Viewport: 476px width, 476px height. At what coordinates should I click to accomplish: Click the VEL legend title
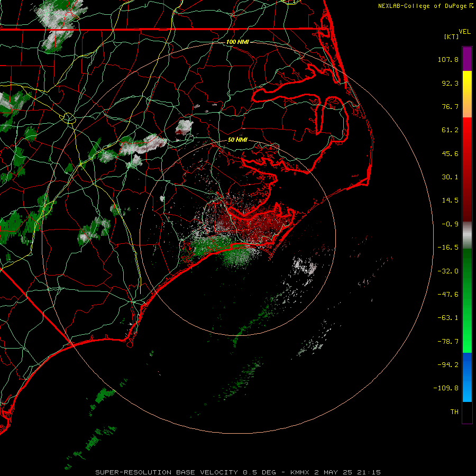(464, 32)
